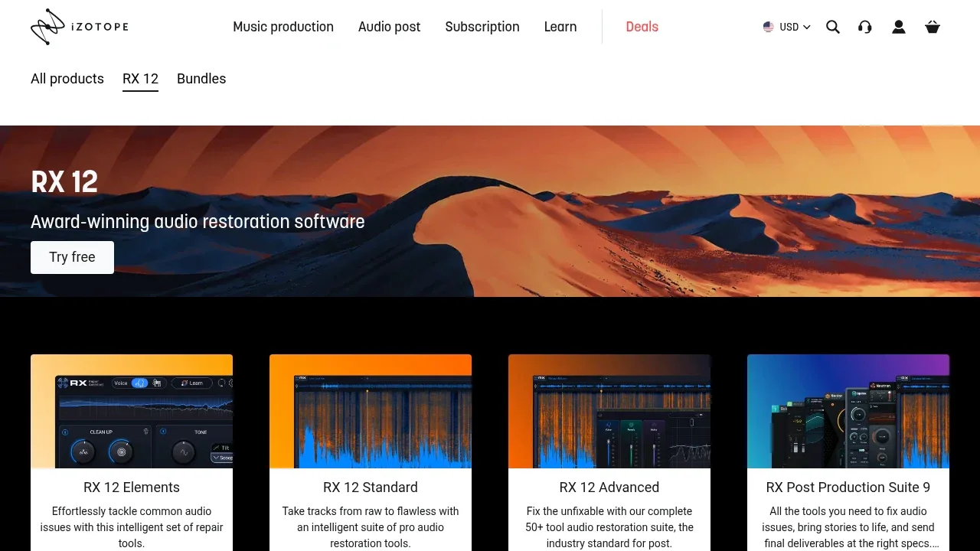Click the "Fix the unfixable" description text
The image size is (980, 551).
point(609,527)
